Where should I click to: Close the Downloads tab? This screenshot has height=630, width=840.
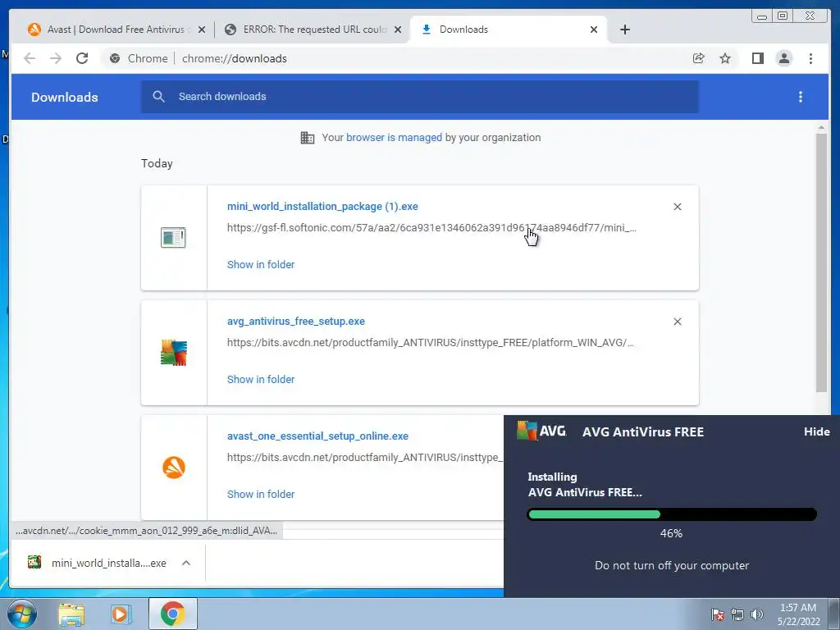[594, 30]
